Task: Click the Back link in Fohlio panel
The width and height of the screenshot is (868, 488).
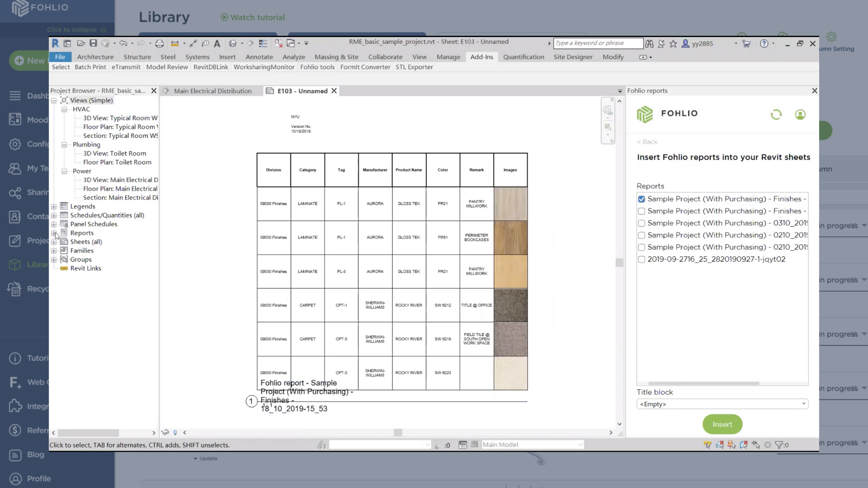Action: click(x=647, y=142)
